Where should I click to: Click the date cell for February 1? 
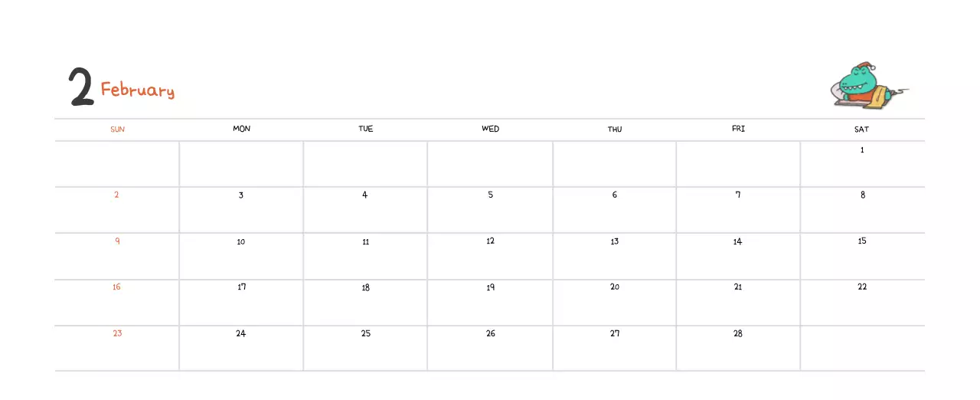[x=862, y=163]
